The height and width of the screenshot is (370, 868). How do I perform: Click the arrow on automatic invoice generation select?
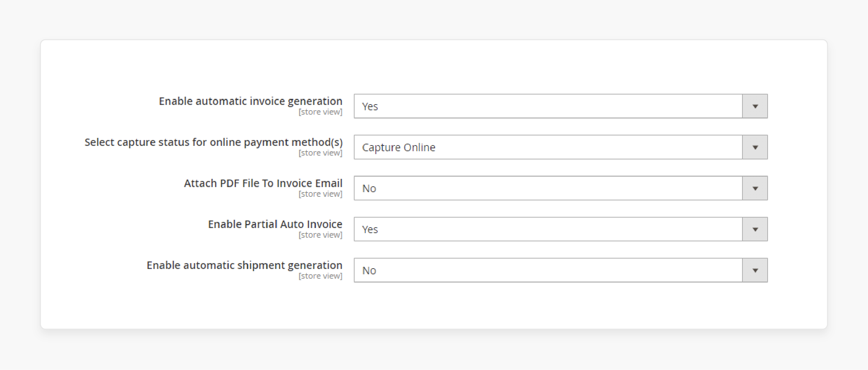[x=755, y=106]
